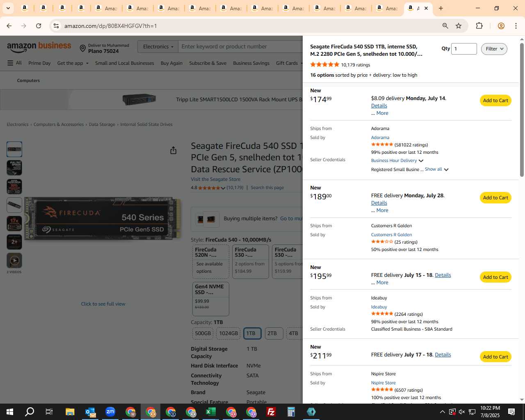Play the product videos thumbnail

point(14,260)
